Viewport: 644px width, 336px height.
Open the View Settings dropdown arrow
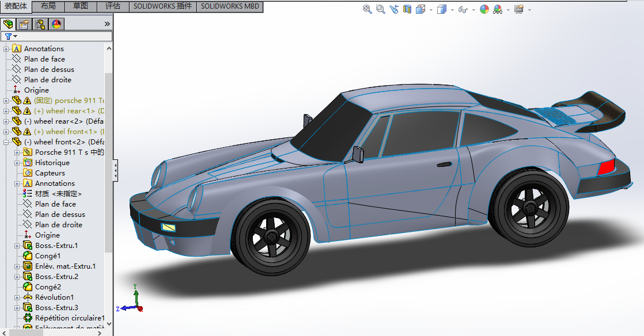pyautogui.click(x=529, y=10)
